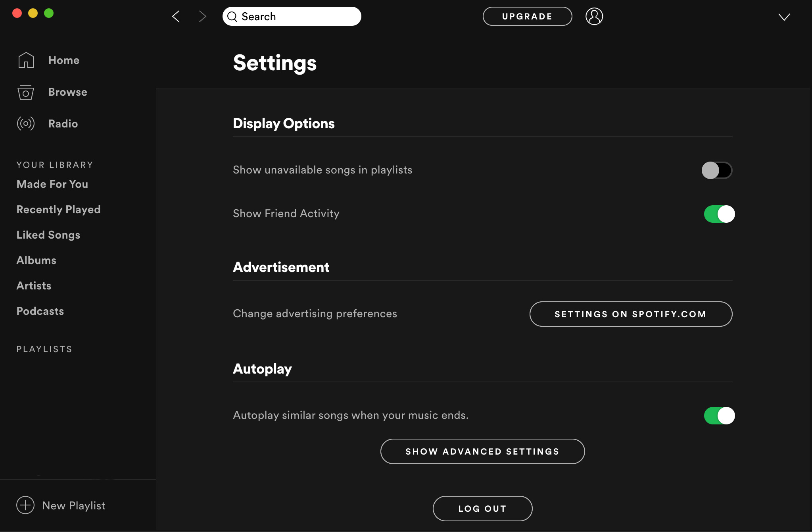Click the Browse navigation icon
This screenshot has width=812, height=532.
point(25,91)
